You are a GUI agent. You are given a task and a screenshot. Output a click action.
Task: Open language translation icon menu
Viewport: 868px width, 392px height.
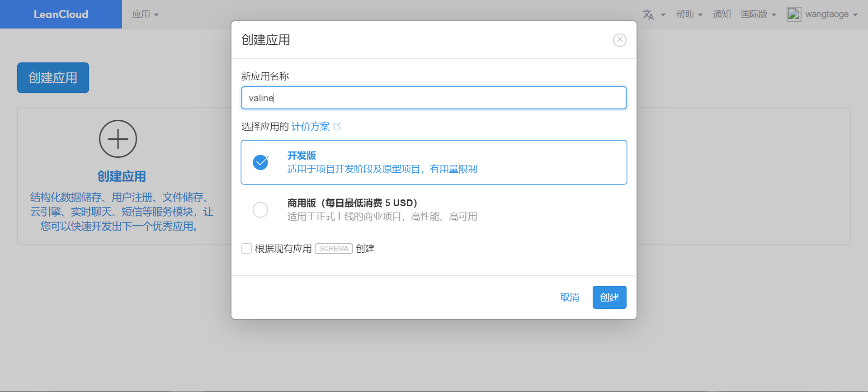[x=654, y=14]
